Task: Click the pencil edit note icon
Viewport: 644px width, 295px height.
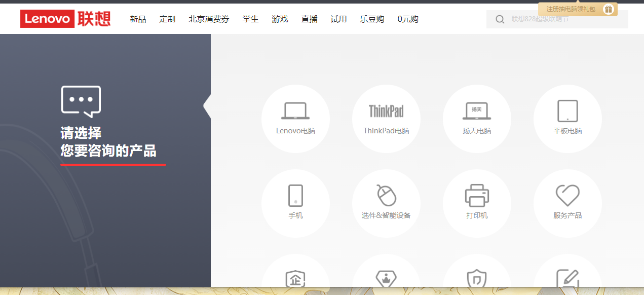Action: (x=567, y=278)
